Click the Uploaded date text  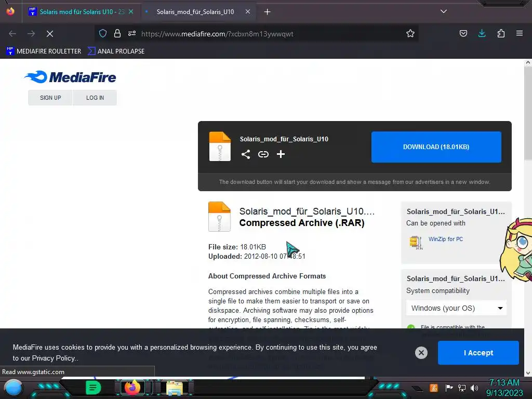click(257, 257)
